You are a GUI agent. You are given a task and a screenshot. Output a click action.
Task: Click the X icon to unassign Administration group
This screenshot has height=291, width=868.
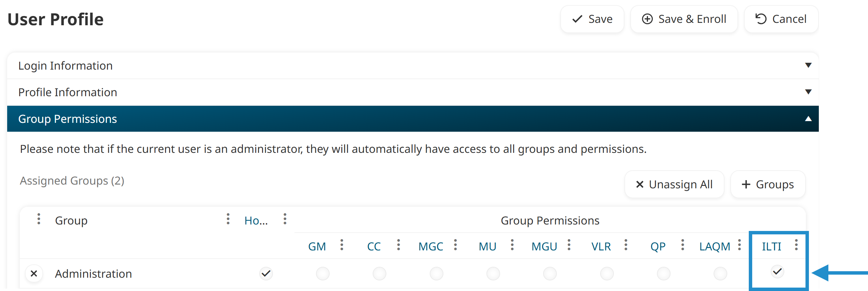pos(34,273)
